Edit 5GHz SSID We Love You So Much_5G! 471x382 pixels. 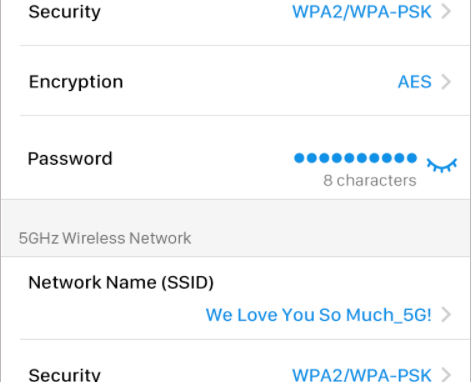[319, 315]
